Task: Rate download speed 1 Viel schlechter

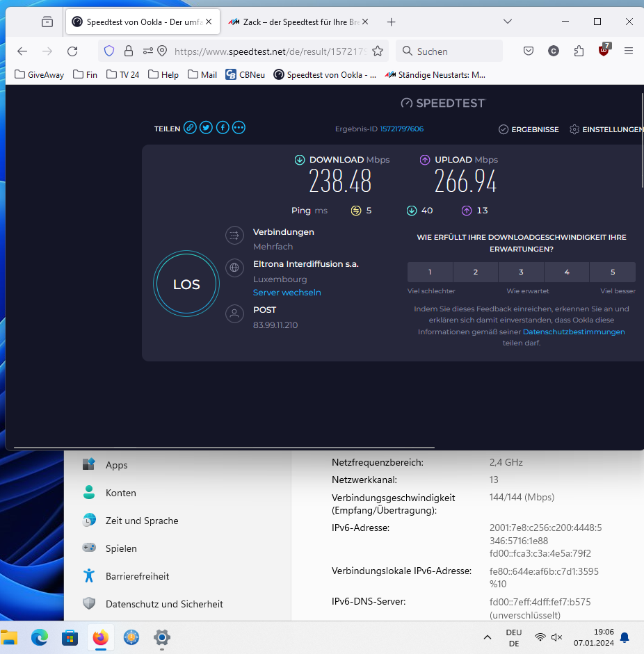Action: point(430,272)
